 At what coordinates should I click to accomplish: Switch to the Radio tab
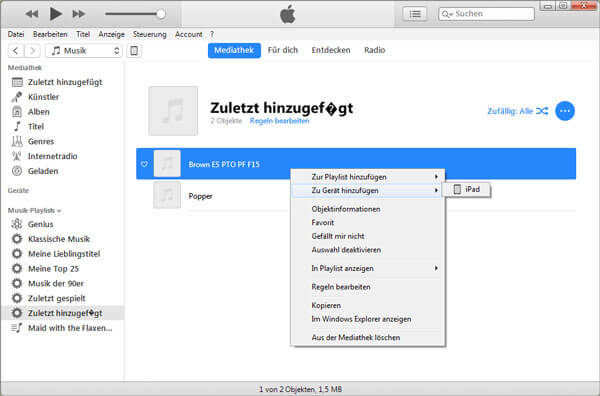[x=375, y=50]
